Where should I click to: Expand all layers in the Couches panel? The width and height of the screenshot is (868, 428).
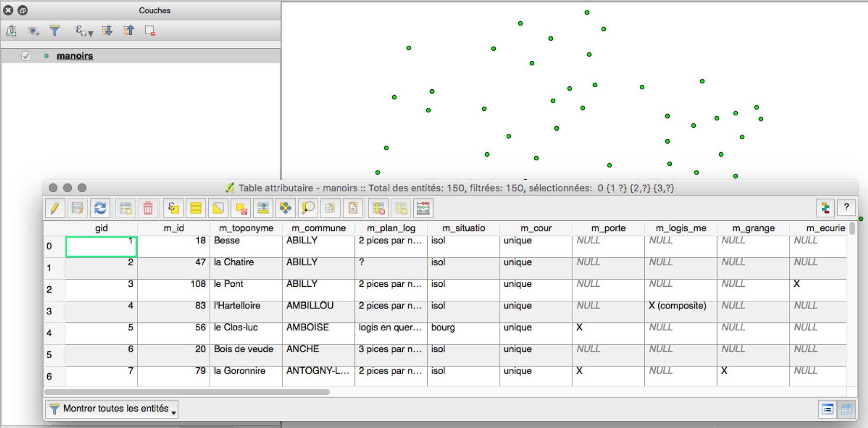(107, 31)
